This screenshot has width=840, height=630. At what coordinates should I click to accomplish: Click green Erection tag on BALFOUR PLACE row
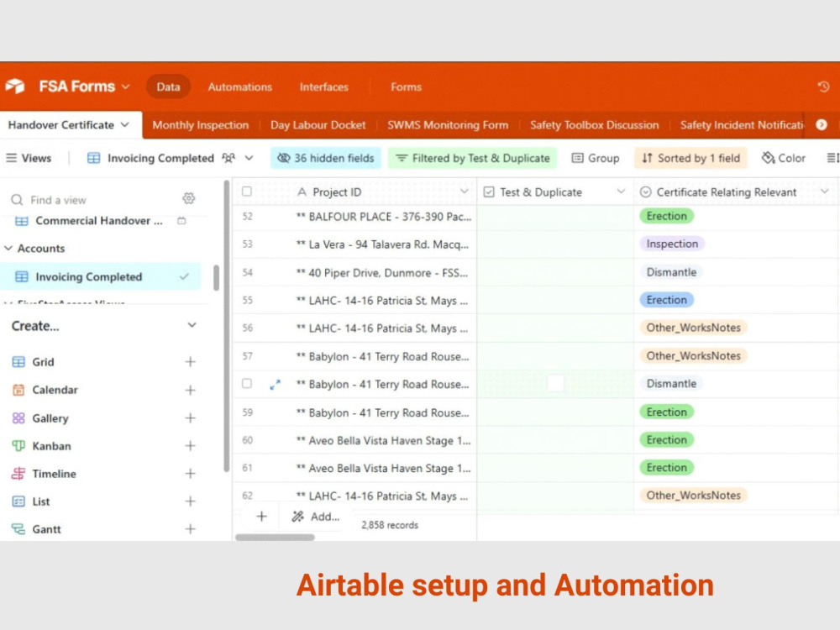pyautogui.click(x=666, y=216)
